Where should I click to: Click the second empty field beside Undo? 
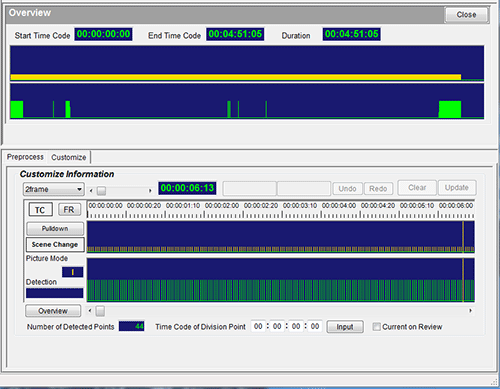pyautogui.click(x=304, y=188)
